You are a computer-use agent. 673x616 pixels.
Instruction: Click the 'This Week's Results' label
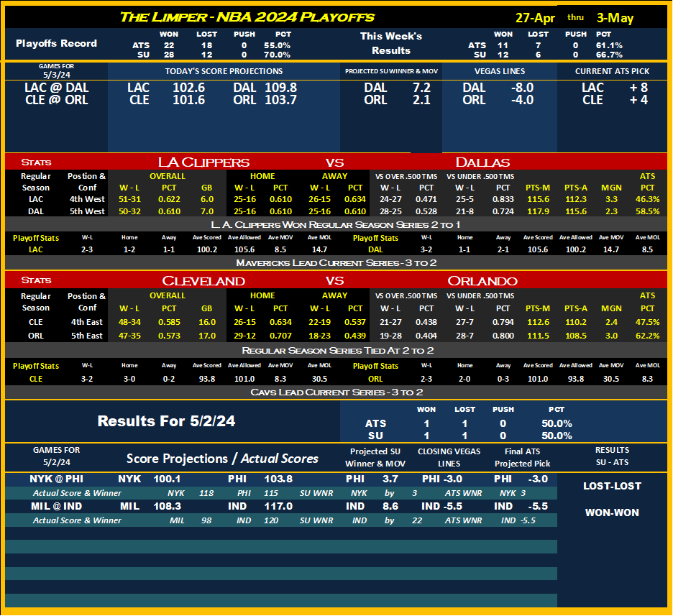(x=391, y=43)
